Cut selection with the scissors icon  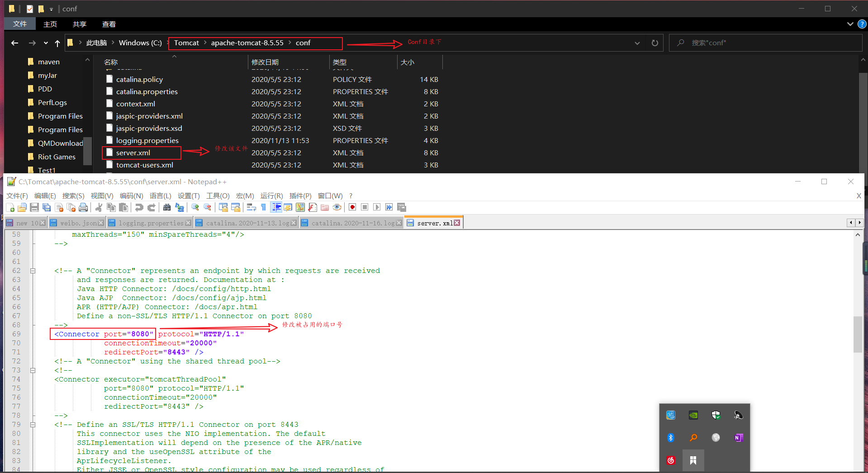(99, 207)
